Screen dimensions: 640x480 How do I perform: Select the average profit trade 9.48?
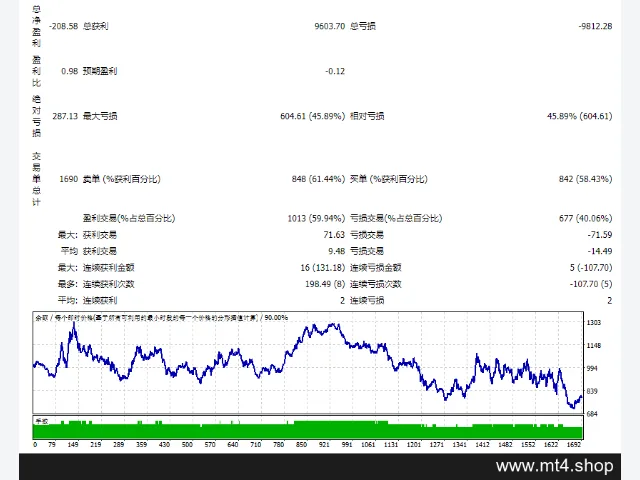(x=336, y=251)
